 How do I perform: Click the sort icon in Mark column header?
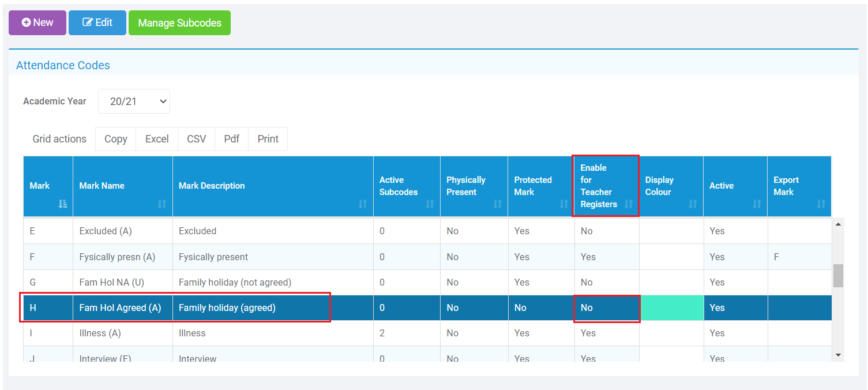(63, 204)
